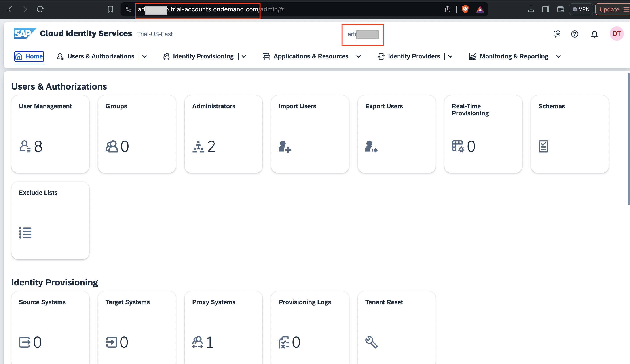Click the Exclude Lists bullet-list icon
This screenshot has height=364, width=630.
tap(25, 233)
